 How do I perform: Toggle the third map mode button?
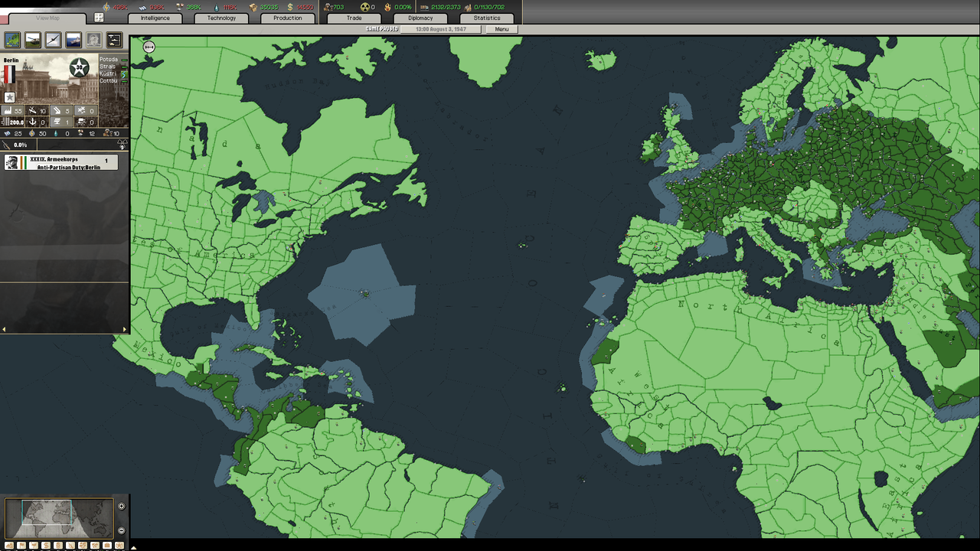point(34,546)
